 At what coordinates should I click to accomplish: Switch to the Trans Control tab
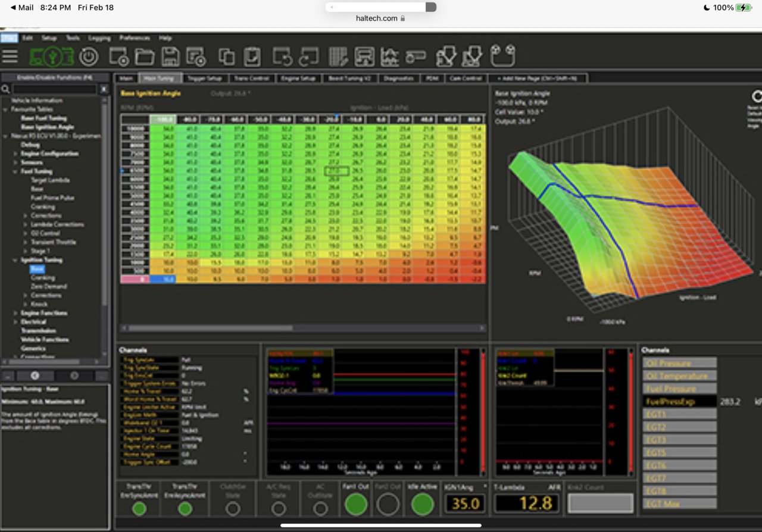[x=252, y=78]
